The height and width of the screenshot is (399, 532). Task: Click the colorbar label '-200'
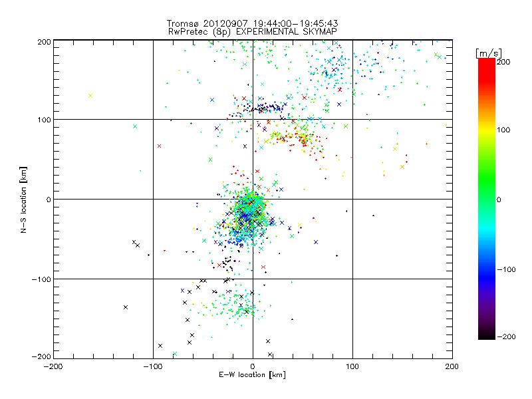click(506, 336)
